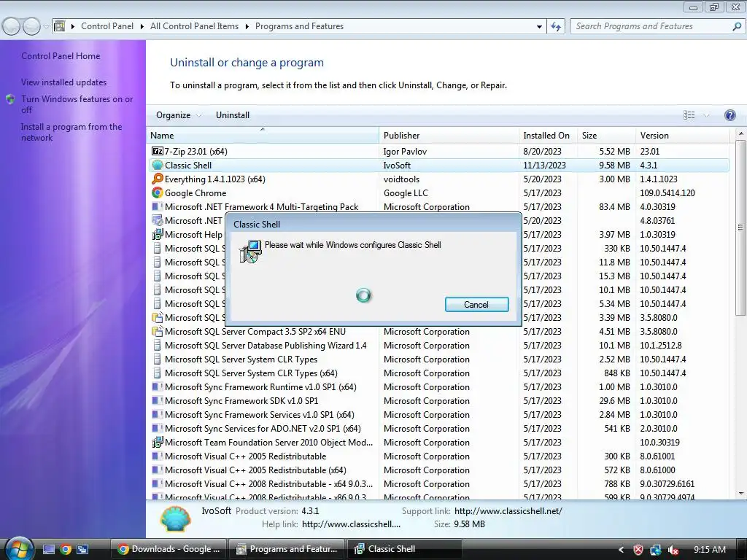Image resolution: width=747 pixels, height=560 pixels.
Task: Click the Switch between windows quick launch icon
Action: [82, 550]
